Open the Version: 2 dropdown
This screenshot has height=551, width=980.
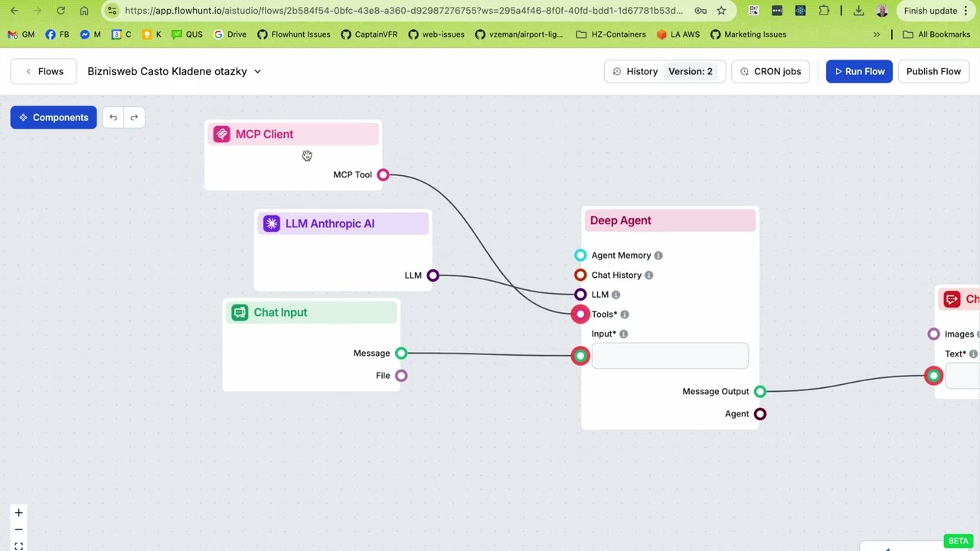[690, 71]
